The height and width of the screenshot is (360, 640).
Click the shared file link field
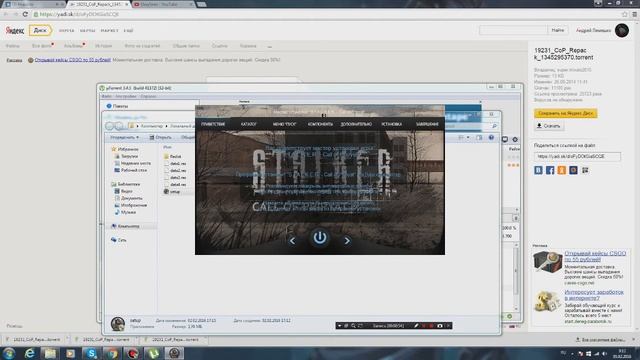coord(577,156)
